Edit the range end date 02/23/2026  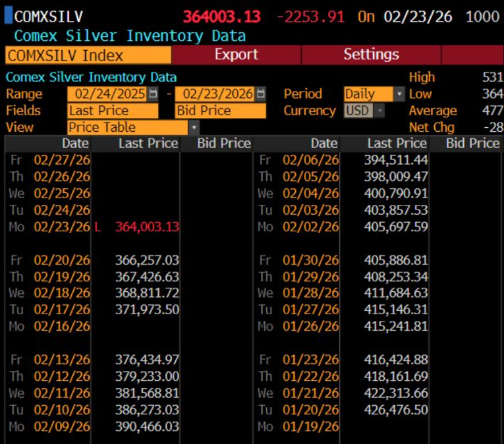pos(217,94)
